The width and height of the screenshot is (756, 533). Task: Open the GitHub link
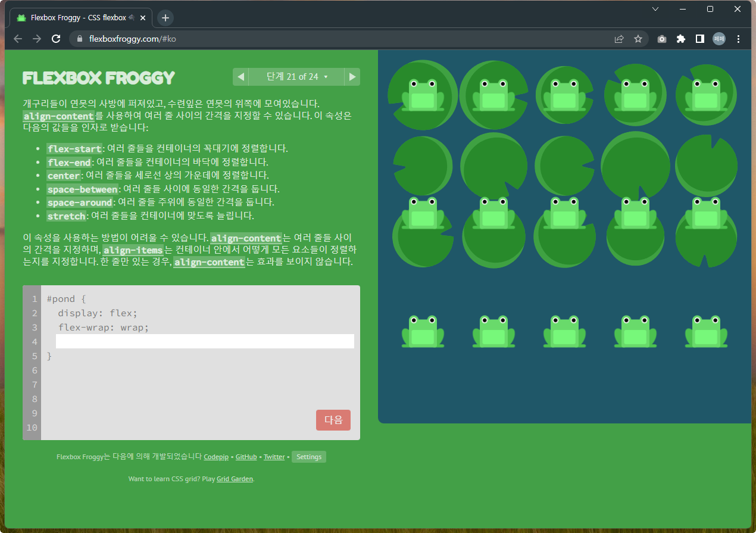click(x=246, y=457)
